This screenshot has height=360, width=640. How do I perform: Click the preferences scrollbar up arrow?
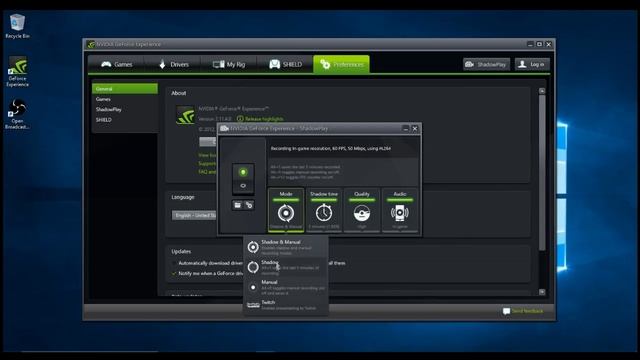(542, 91)
